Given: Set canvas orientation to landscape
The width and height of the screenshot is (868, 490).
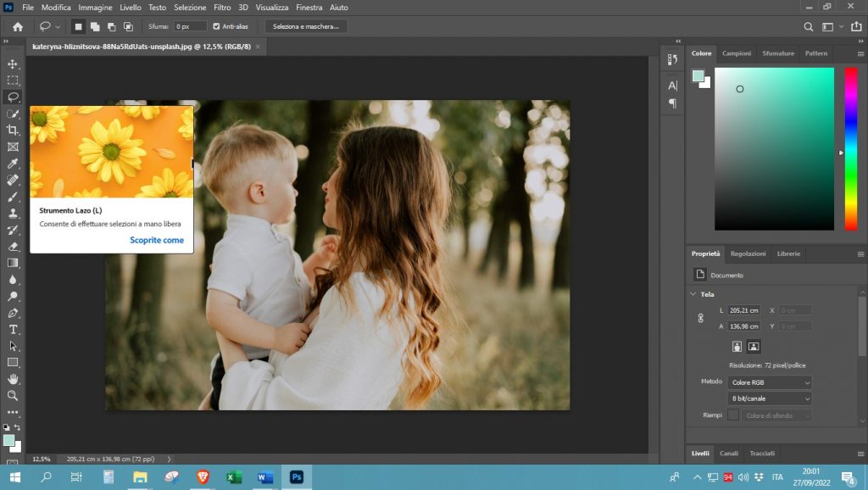Looking at the screenshot, I should click(754, 346).
